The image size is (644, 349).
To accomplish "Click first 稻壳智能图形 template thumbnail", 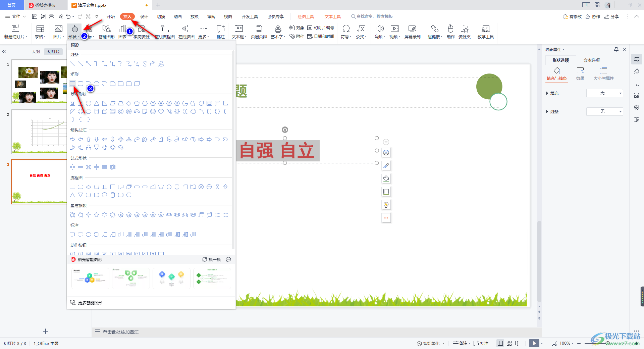I will 90,278.
